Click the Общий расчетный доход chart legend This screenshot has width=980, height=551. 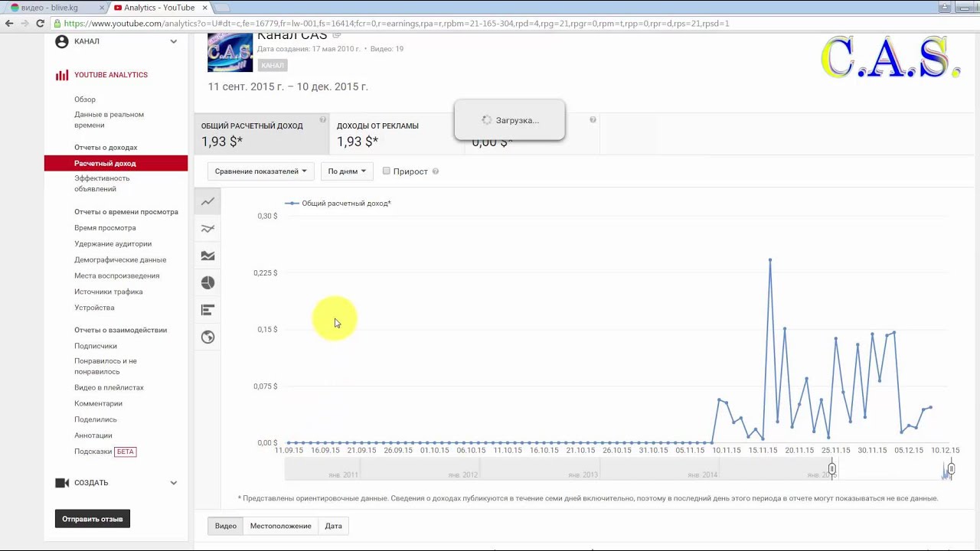click(338, 204)
